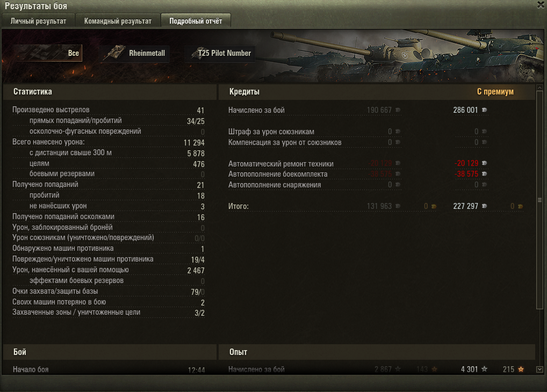This screenshot has height=392, width=547.
Task: Click credits icon beside 286 001
Action: click(x=484, y=110)
